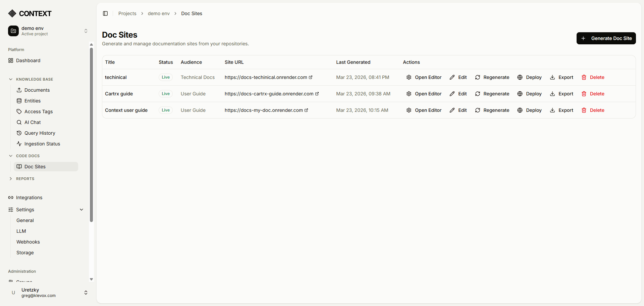Select the Documents knowledge base item
This screenshot has width=644, height=306.
pyautogui.click(x=37, y=90)
